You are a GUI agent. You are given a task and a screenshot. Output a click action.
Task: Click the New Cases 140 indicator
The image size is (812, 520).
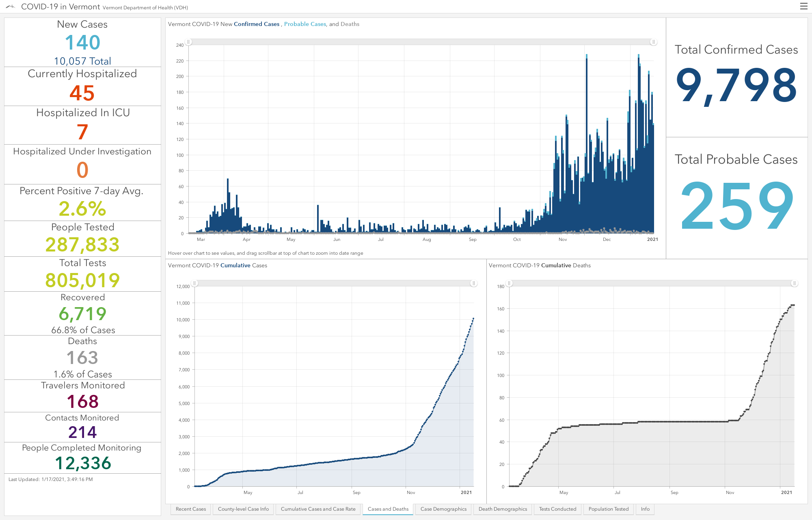click(82, 42)
